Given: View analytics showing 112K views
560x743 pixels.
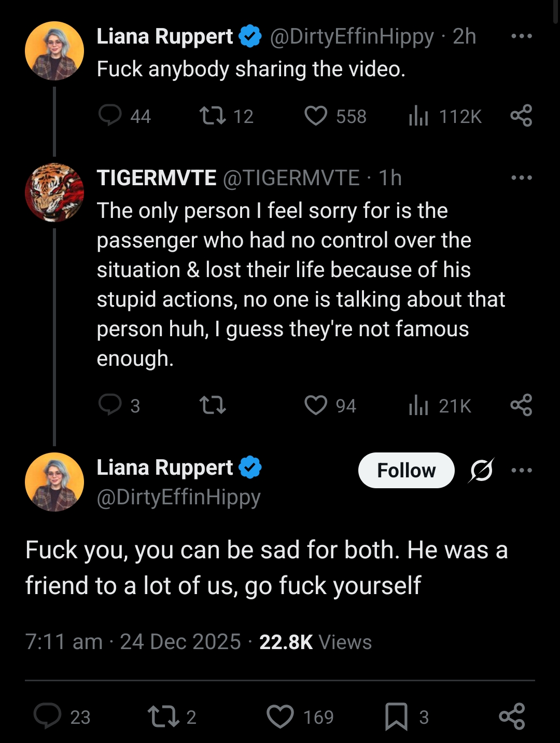Looking at the screenshot, I should point(418,116).
